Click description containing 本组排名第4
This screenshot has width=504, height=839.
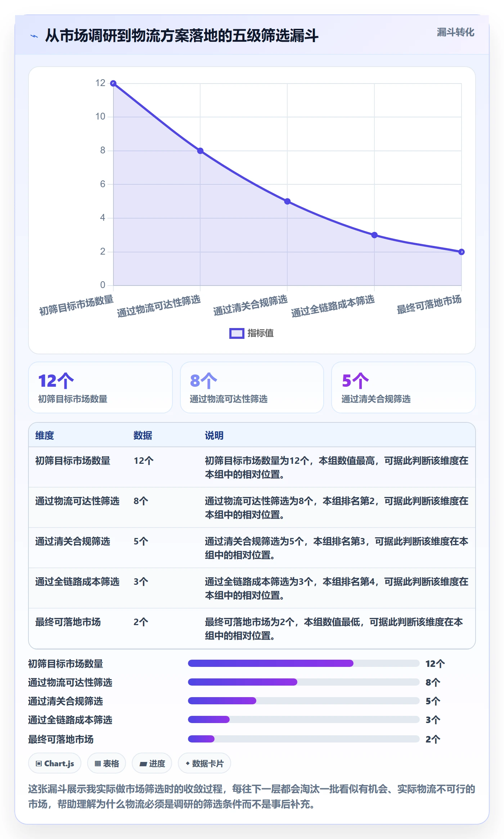[337, 588]
